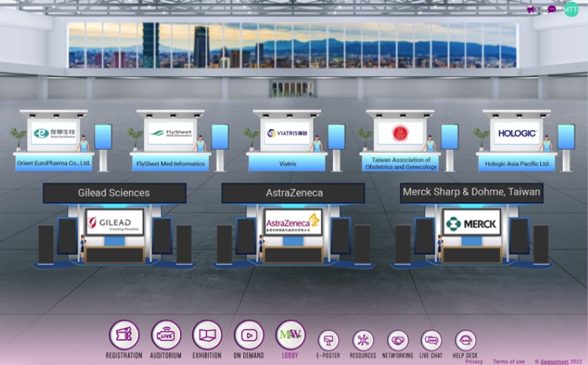Click the megaphone announcements icon
588x365 pixels.
pyautogui.click(x=531, y=10)
